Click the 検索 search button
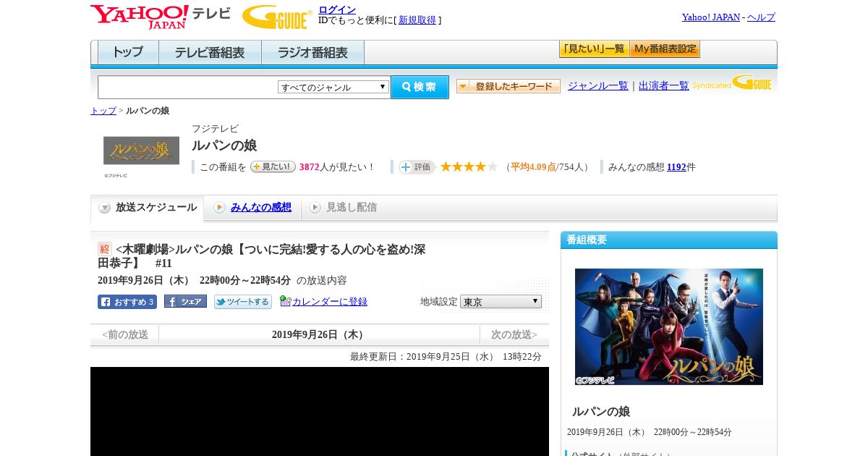The width and height of the screenshot is (868, 456). pos(420,87)
